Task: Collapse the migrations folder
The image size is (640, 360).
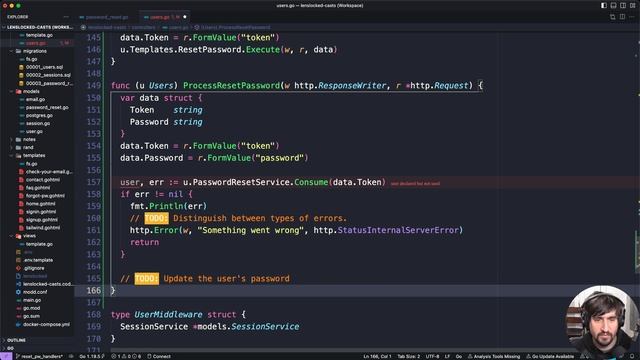Action: click(34, 51)
